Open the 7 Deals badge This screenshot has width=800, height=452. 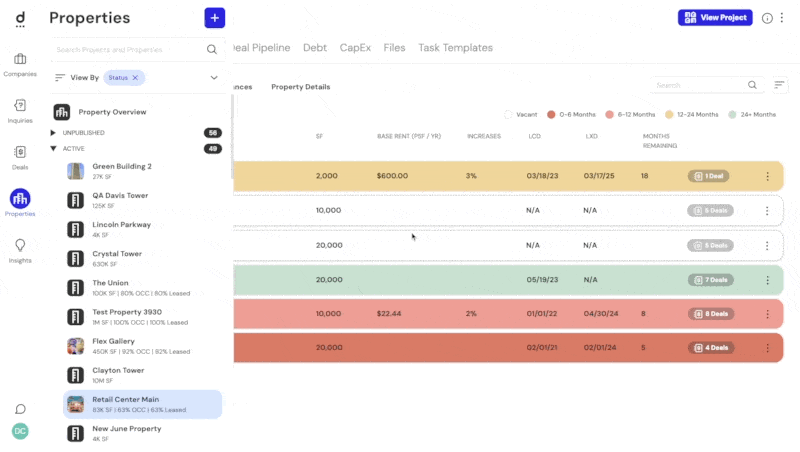(x=711, y=280)
